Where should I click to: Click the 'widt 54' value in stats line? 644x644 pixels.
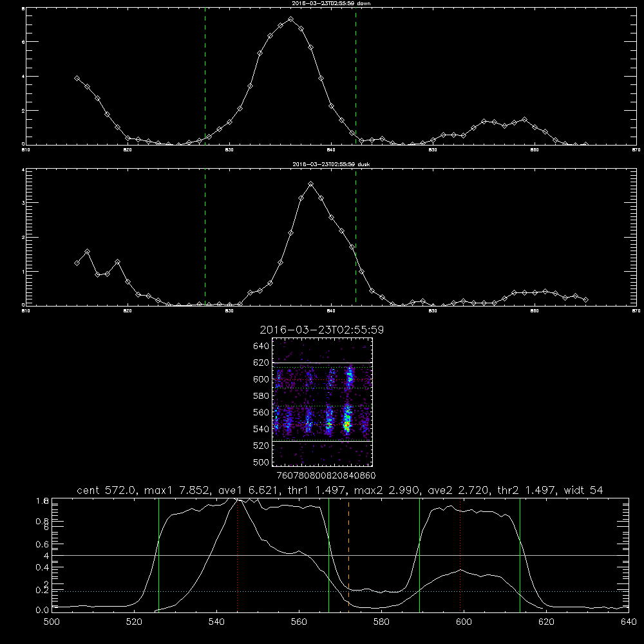coord(583,490)
